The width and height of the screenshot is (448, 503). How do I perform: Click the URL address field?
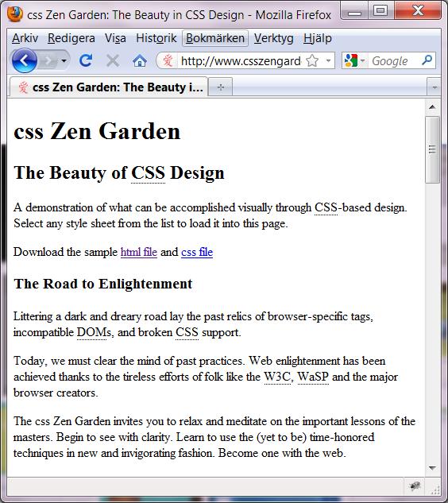point(241,60)
